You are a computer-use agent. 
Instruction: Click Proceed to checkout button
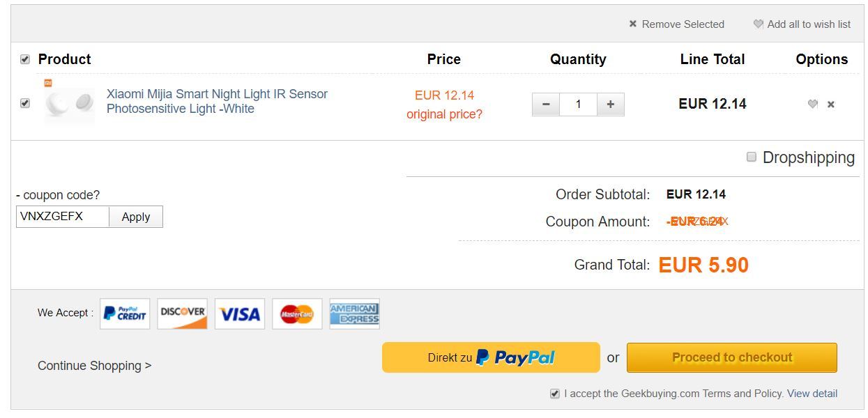732,357
